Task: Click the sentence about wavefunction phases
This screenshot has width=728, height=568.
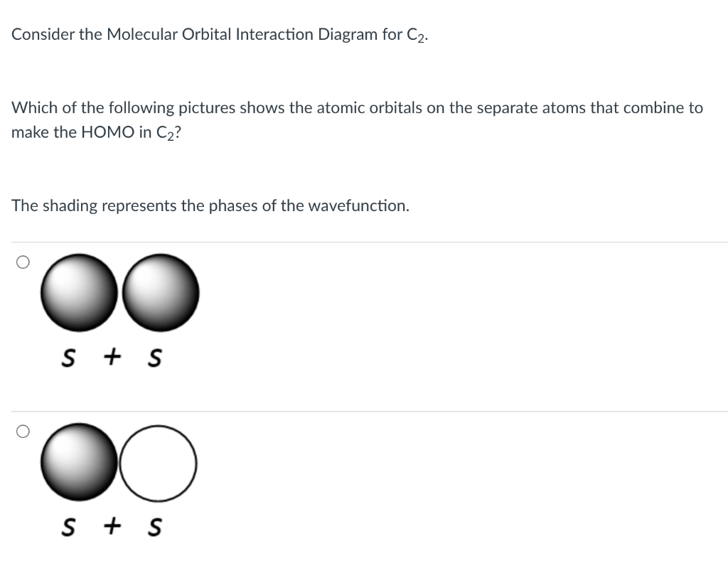Action: click(210, 205)
